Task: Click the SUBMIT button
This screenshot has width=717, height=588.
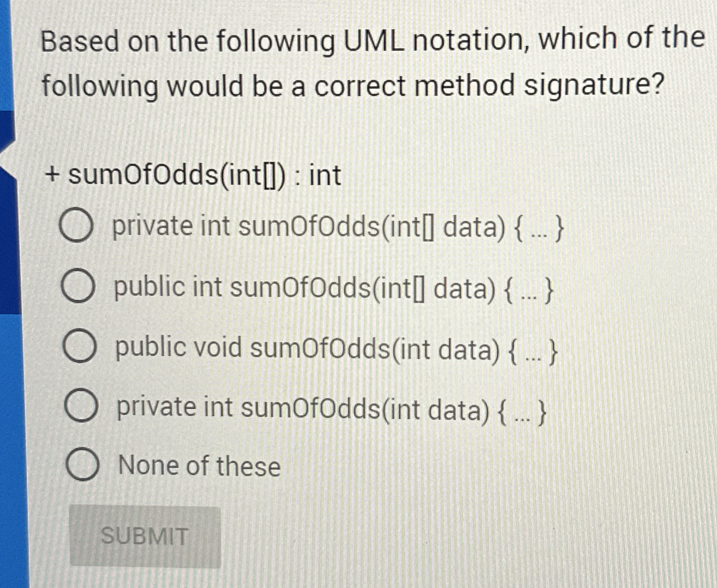Action: coord(144,536)
